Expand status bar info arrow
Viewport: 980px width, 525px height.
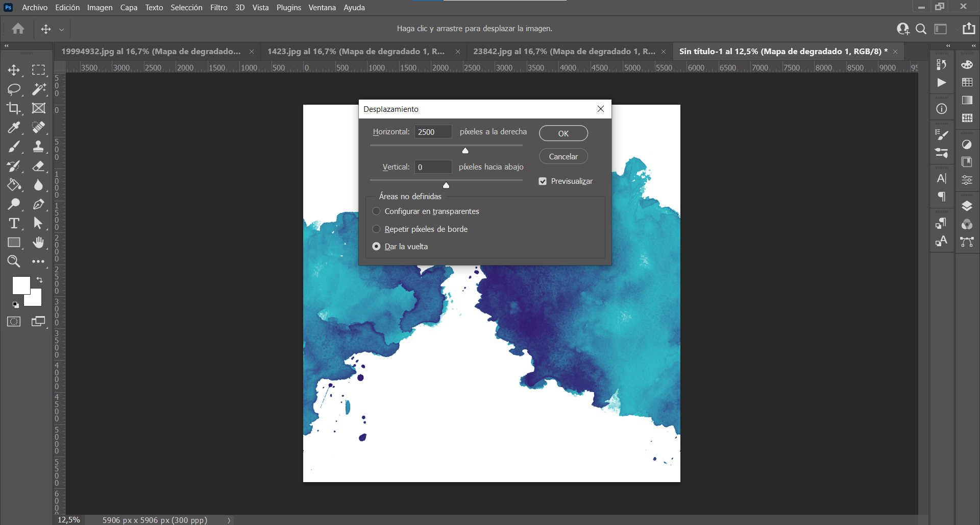coord(229,520)
